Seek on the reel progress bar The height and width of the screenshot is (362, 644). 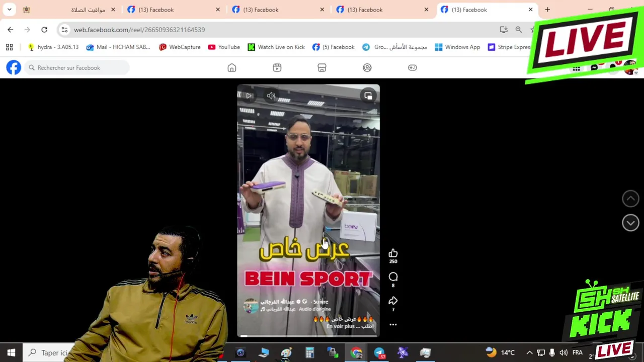coord(308,336)
